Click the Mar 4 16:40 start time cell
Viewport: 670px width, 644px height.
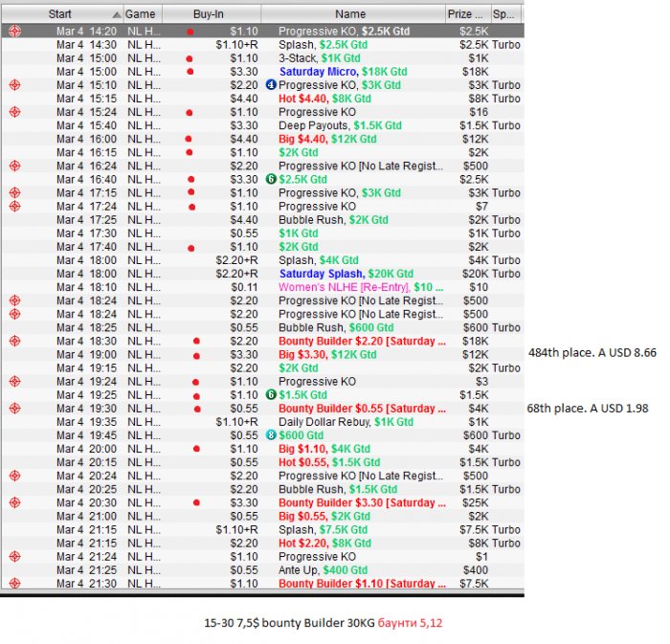(x=86, y=179)
